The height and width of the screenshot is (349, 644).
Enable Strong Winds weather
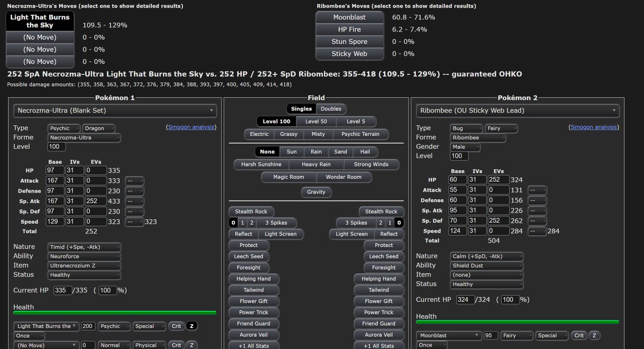coord(371,164)
